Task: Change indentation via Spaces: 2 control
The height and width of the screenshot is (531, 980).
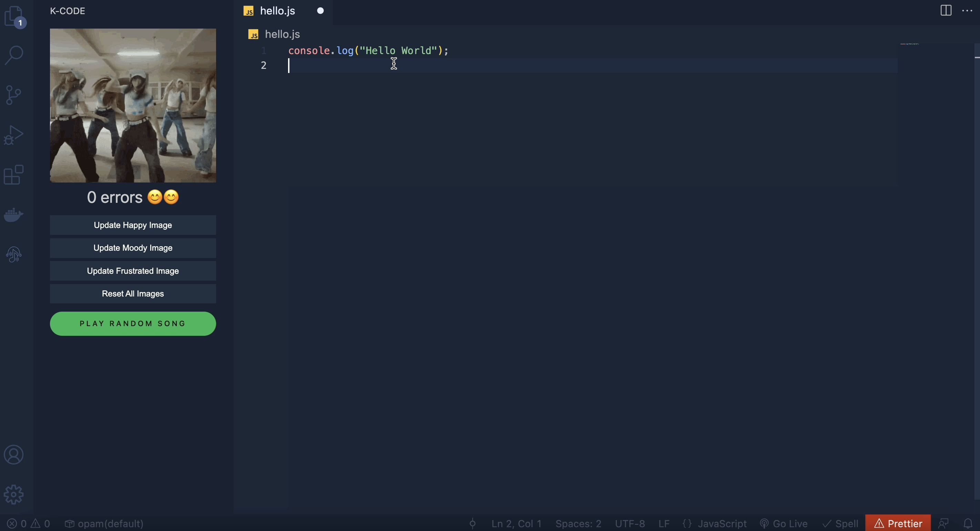Action: coord(578,523)
